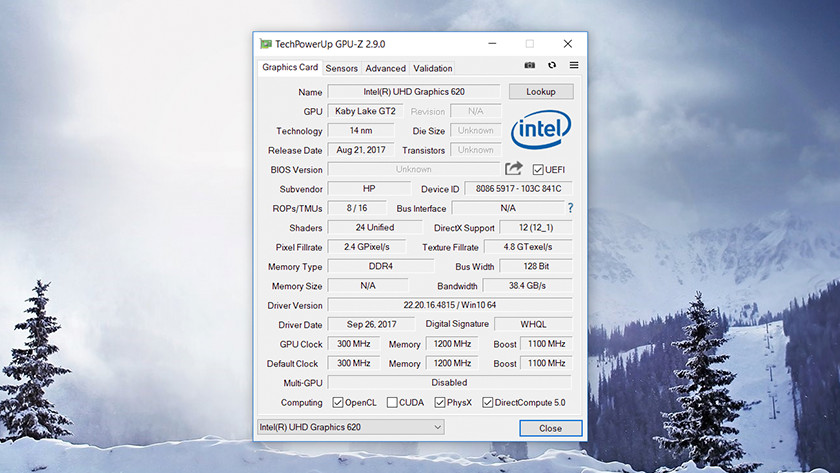Click the Shaders field 24 Unified
This screenshot has height=473, width=840.
(x=375, y=228)
